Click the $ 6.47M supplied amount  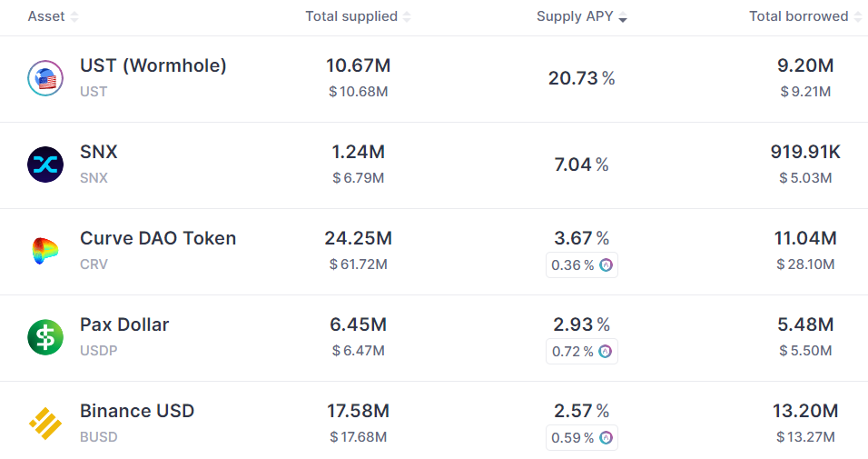pyautogui.click(x=358, y=351)
